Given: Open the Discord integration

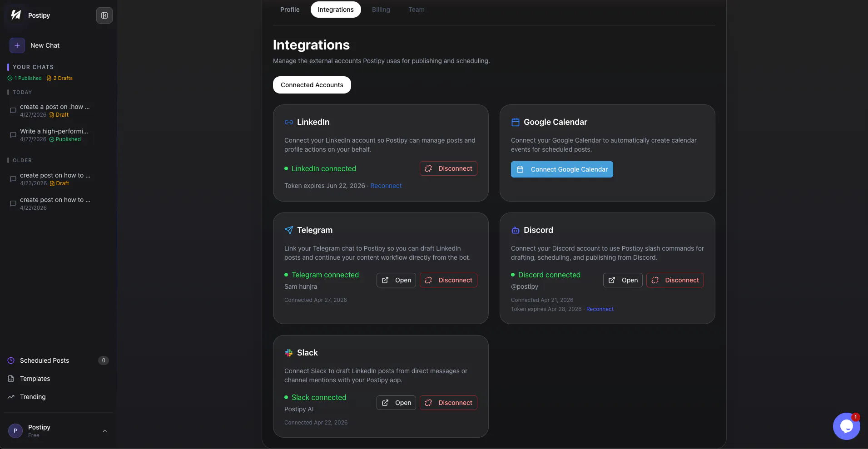Looking at the screenshot, I should tap(623, 280).
